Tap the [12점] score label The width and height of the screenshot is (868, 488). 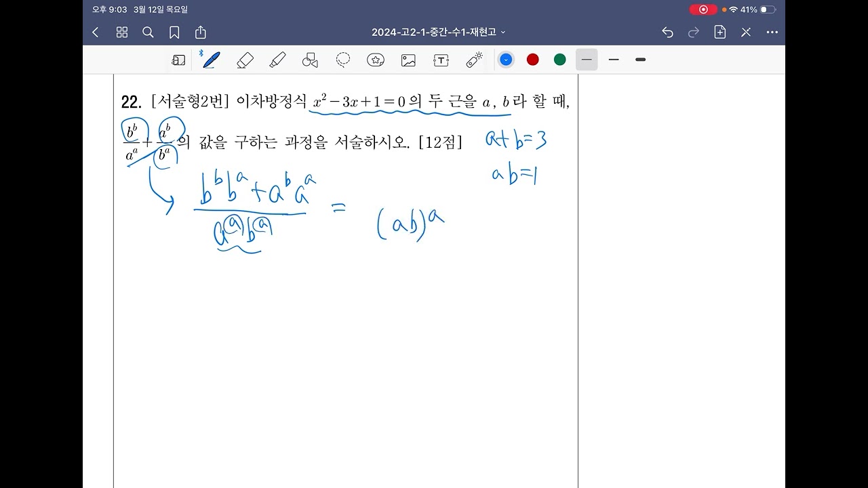pyautogui.click(x=440, y=142)
